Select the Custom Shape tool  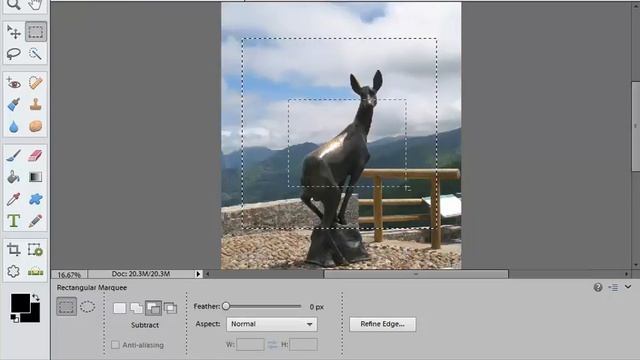pos(36,199)
